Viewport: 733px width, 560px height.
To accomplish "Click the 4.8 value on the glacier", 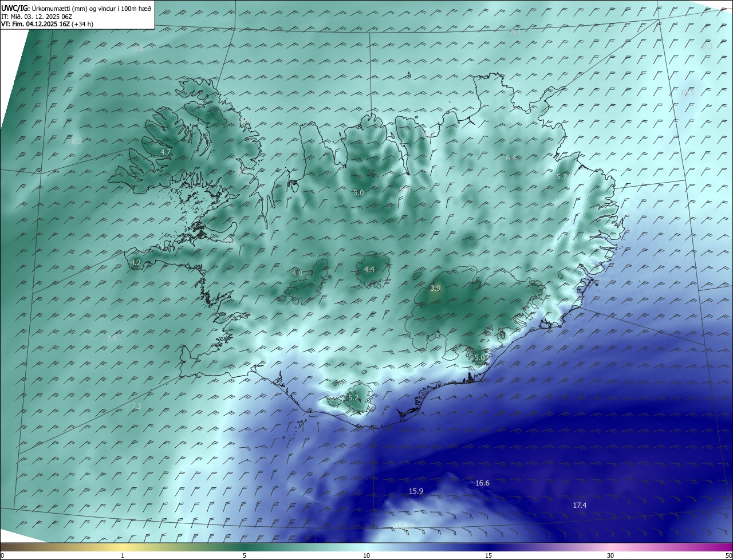I will pyautogui.click(x=297, y=273).
